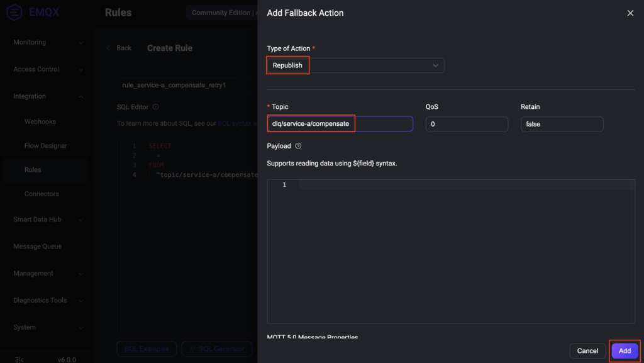
Task: Click the Topic input field
Action: pyautogui.click(x=340, y=124)
